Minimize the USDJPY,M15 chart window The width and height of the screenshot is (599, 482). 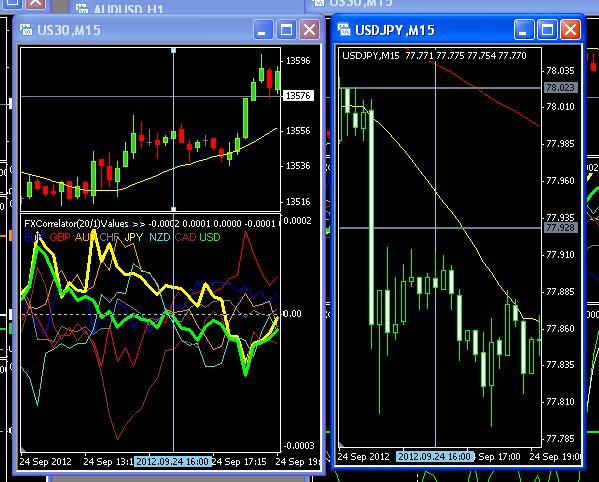coord(524,30)
